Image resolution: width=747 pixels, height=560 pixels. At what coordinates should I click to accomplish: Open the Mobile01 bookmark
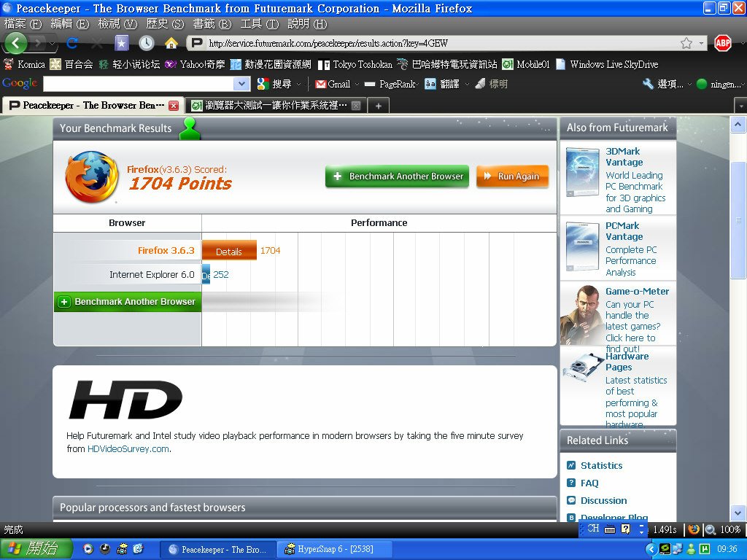pos(526,64)
